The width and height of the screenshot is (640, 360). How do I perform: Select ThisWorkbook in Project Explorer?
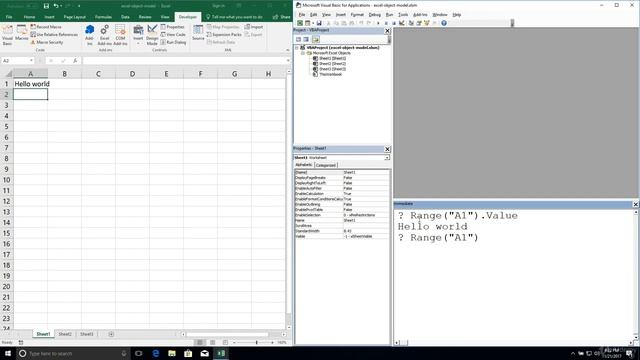327,74
